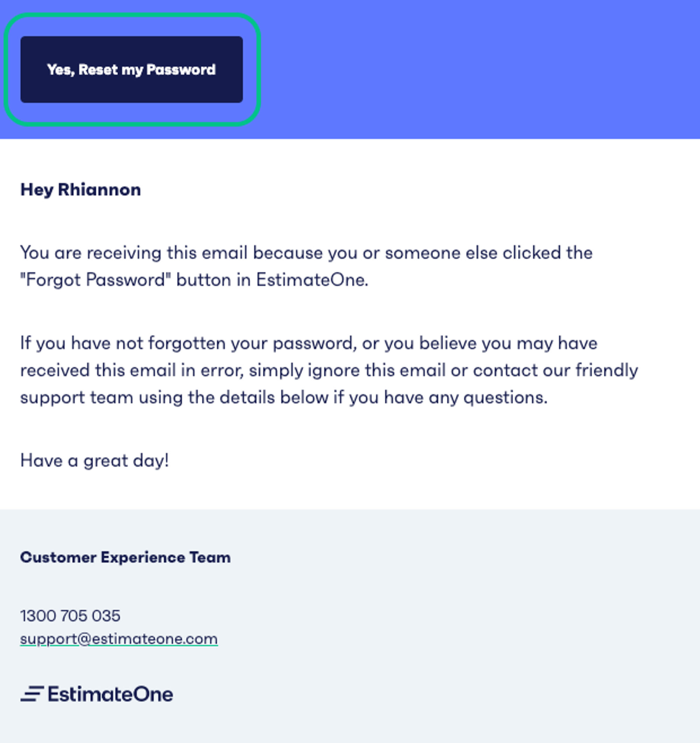The image size is (700, 743).
Task: Click the words "someone else clicked the"
Action: coord(489,253)
